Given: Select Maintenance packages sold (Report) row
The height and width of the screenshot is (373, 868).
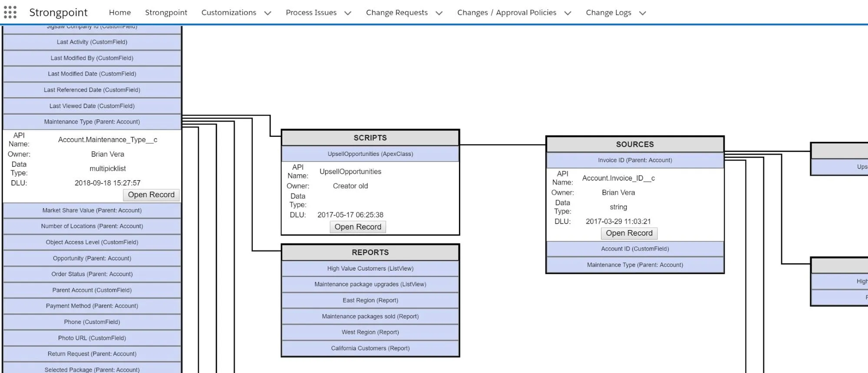Looking at the screenshot, I should pyautogui.click(x=370, y=317).
